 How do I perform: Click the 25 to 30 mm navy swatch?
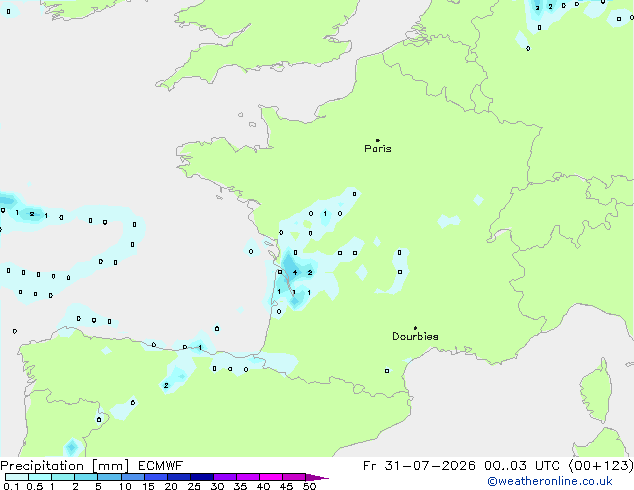202,477
